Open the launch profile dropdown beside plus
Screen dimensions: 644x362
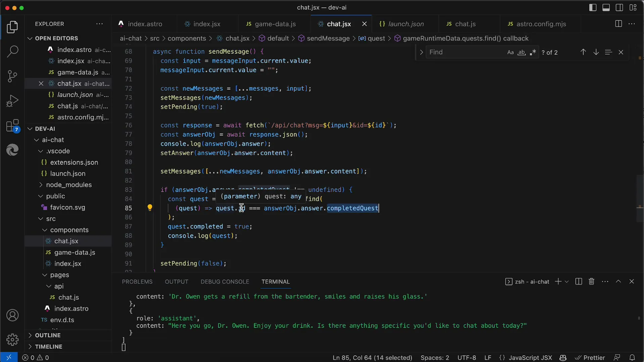(567, 281)
